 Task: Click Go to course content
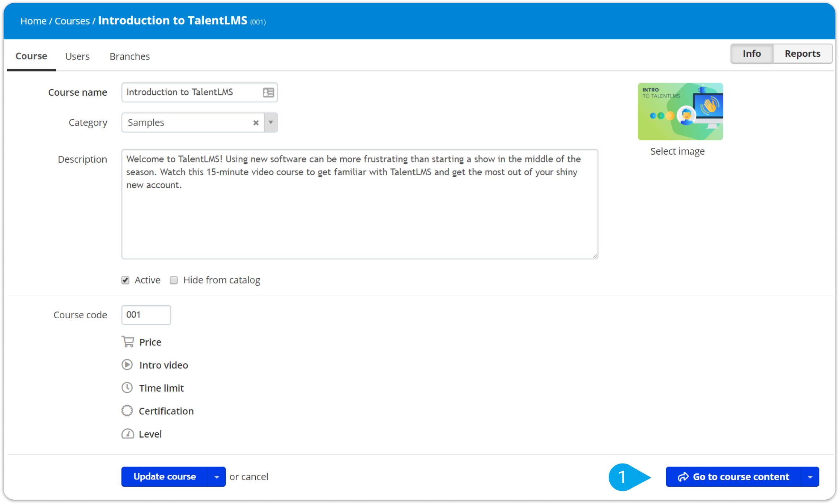click(x=734, y=477)
